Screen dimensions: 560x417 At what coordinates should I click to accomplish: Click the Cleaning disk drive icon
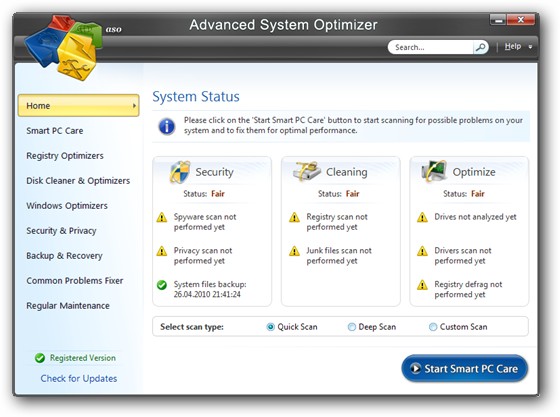[307, 171]
